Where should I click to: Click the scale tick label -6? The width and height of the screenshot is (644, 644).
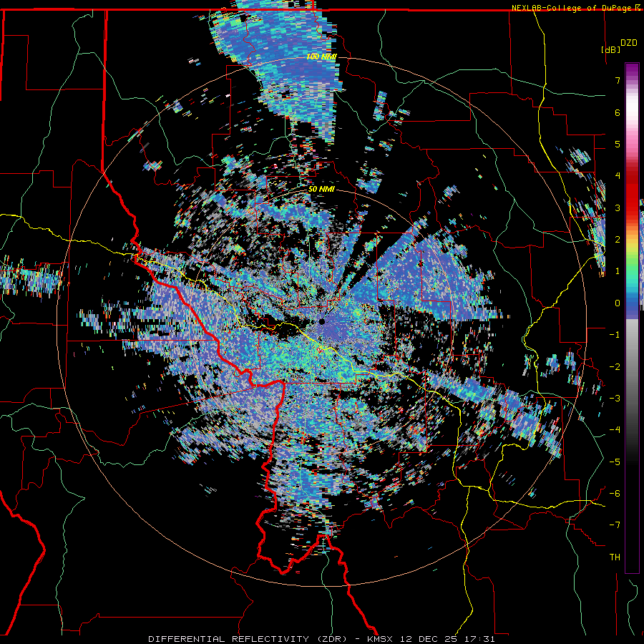pyautogui.click(x=615, y=494)
